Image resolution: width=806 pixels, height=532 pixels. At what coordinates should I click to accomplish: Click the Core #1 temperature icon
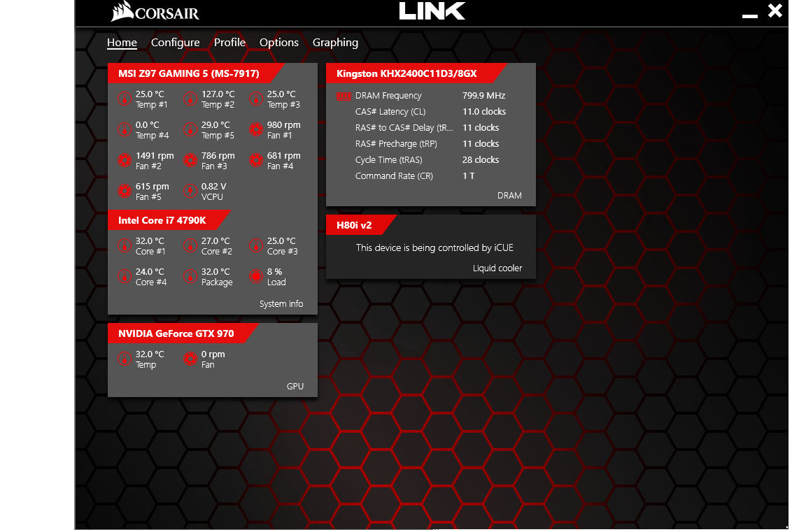pos(125,245)
